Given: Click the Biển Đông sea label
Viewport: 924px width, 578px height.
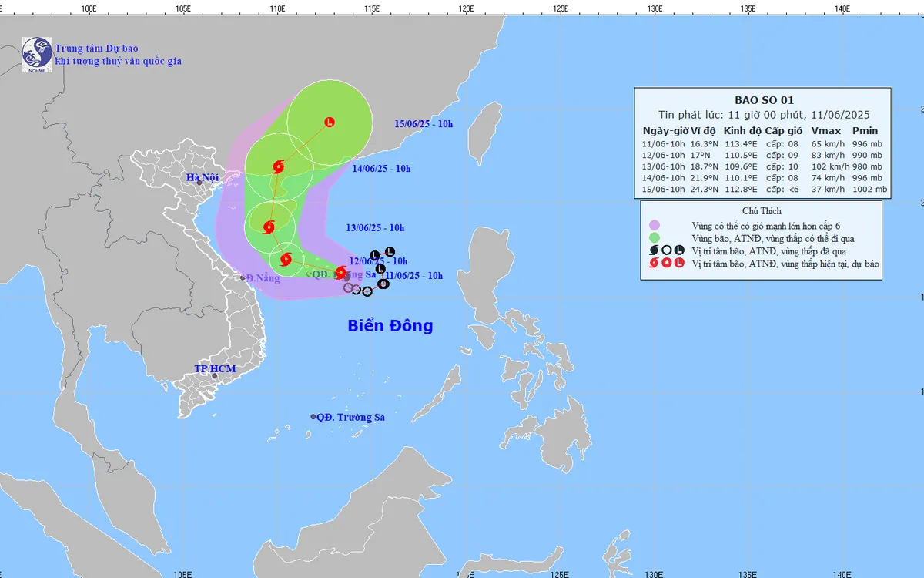Looking at the screenshot, I should pyautogui.click(x=390, y=326).
